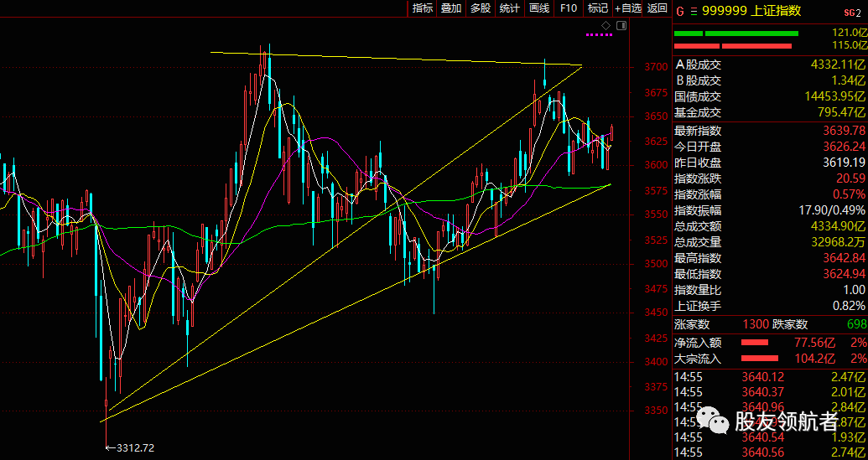The height and width of the screenshot is (460, 868).
Task: Switch to 多股 multi-stock view
Action: click(x=481, y=8)
